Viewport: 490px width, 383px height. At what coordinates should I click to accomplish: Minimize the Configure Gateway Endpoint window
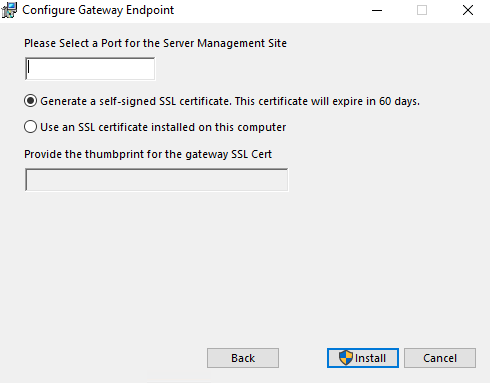377,10
